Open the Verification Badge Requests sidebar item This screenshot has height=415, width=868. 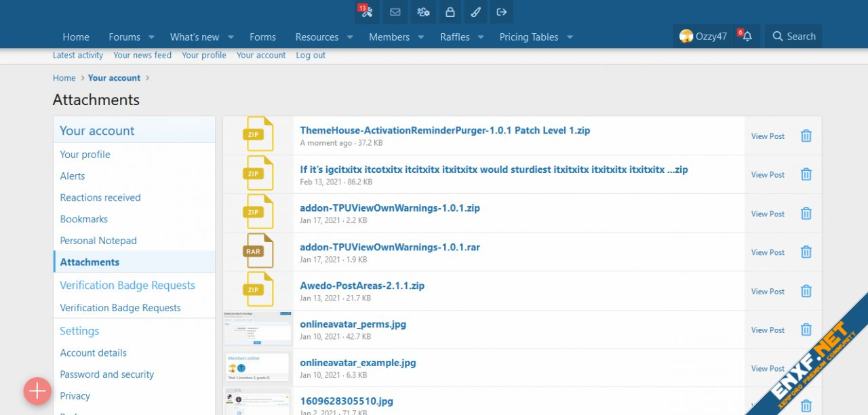(x=134, y=308)
